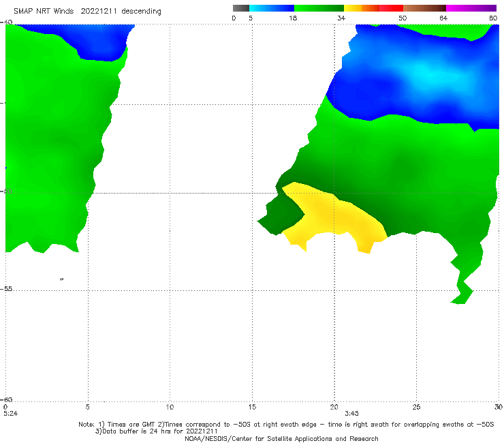This screenshot has width=504, height=443.
Task: Click the gray segment of the color scale
Action: pyautogui.click(x=241, y=8)
